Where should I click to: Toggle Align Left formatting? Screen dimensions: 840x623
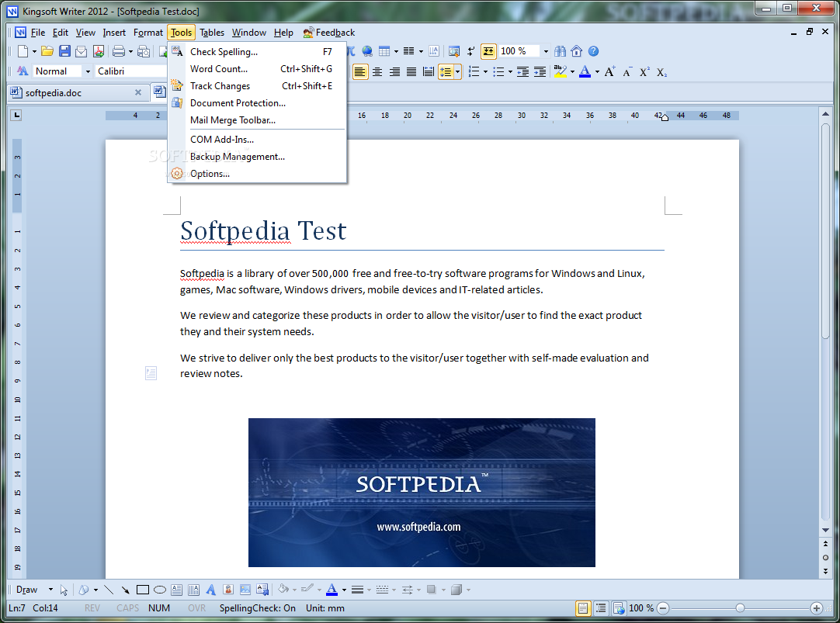pos(360,71)
